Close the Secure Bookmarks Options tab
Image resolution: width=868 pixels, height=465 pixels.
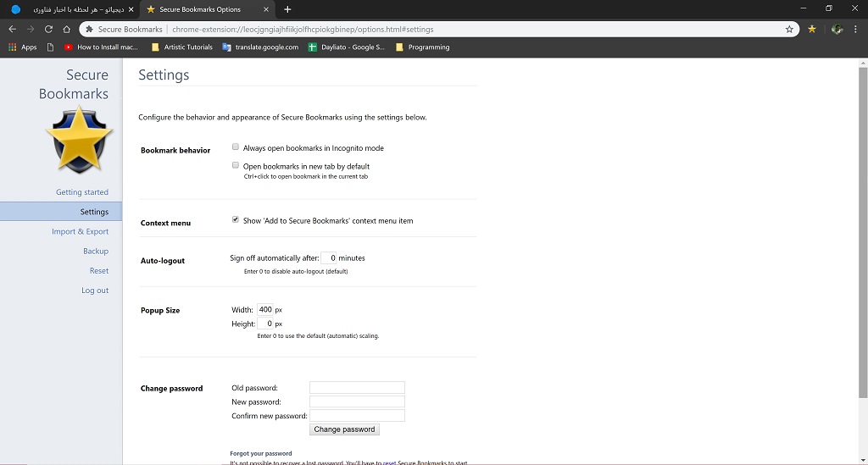point(265,9)
